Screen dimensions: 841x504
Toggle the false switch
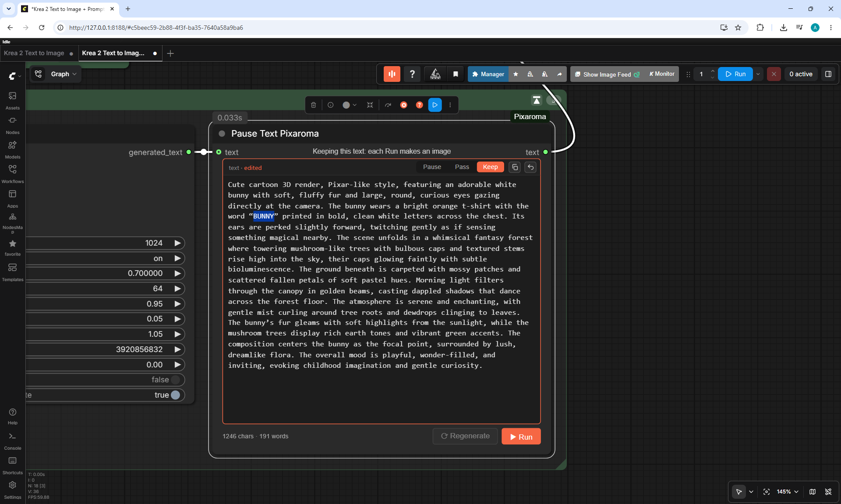(176, 380)
